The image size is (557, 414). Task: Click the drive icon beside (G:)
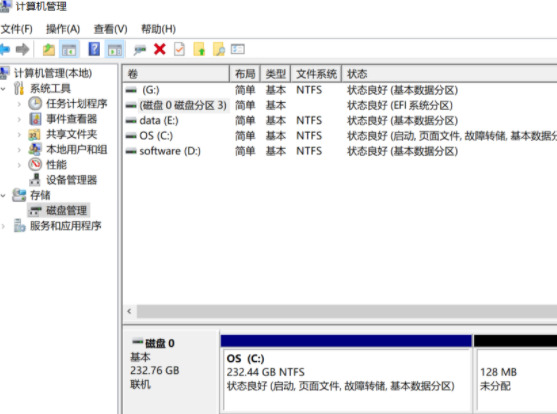tap(131, 90)
